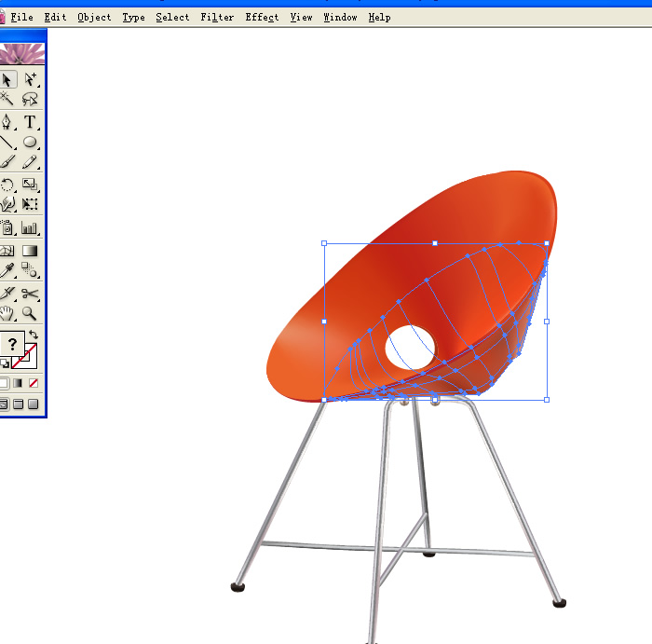Open the View menu
The image size is (652, 644).
[x=301, y=17]
